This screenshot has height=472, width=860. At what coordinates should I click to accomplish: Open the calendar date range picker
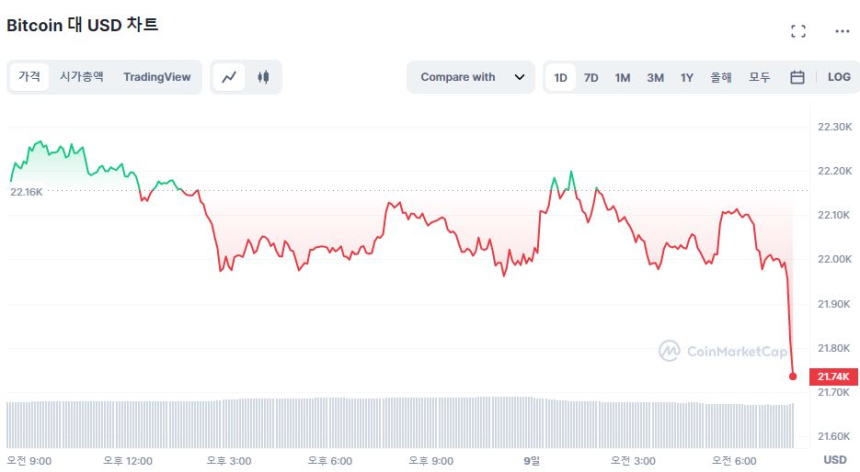797,77
